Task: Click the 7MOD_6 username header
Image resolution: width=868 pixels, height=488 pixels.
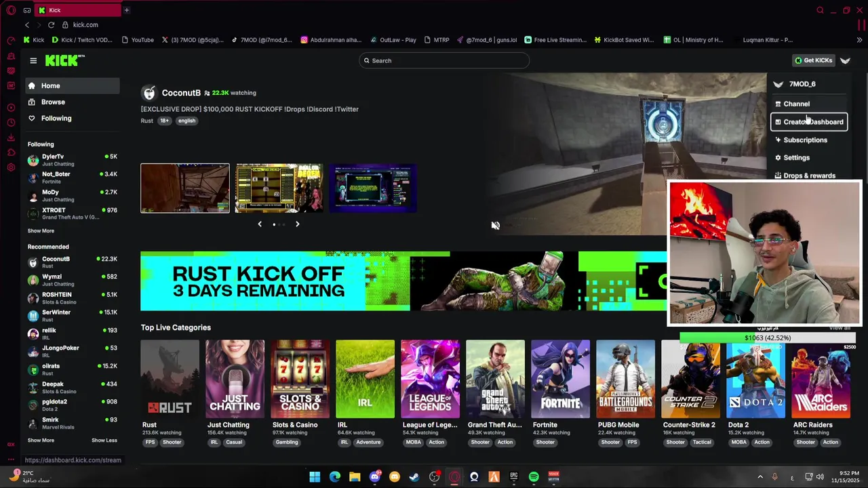Action: [x=802, y=84]
